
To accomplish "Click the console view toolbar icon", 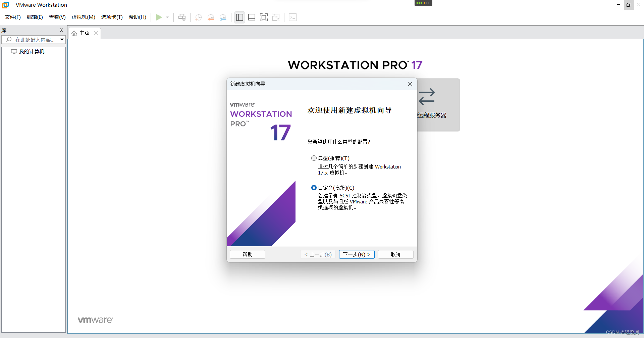I will 292,17.
